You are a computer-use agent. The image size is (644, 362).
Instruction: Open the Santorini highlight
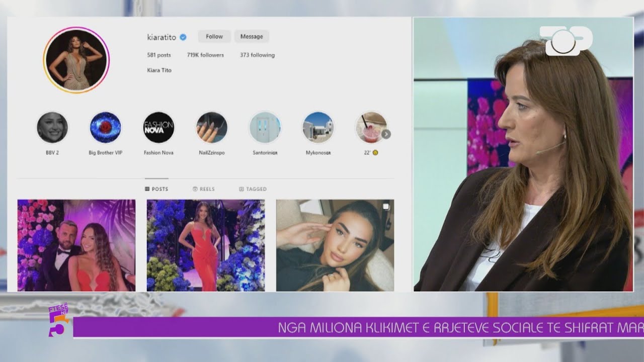265,128
